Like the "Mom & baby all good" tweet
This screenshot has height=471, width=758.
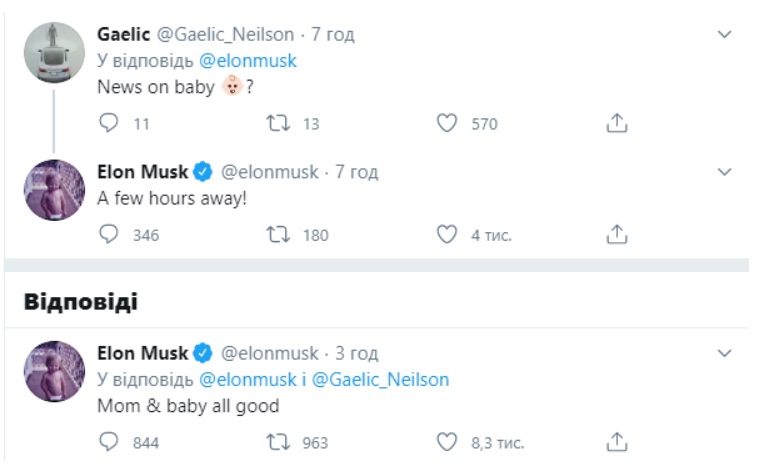tap(448, 442)
